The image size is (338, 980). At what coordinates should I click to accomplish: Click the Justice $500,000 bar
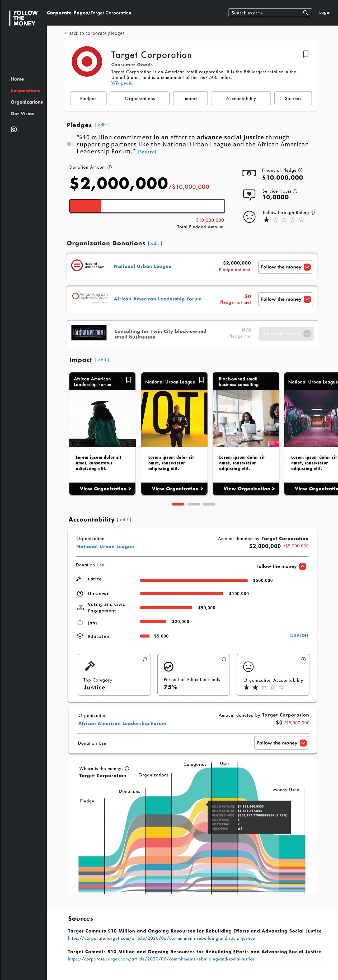pyautogui.click(x=194, y=580)
